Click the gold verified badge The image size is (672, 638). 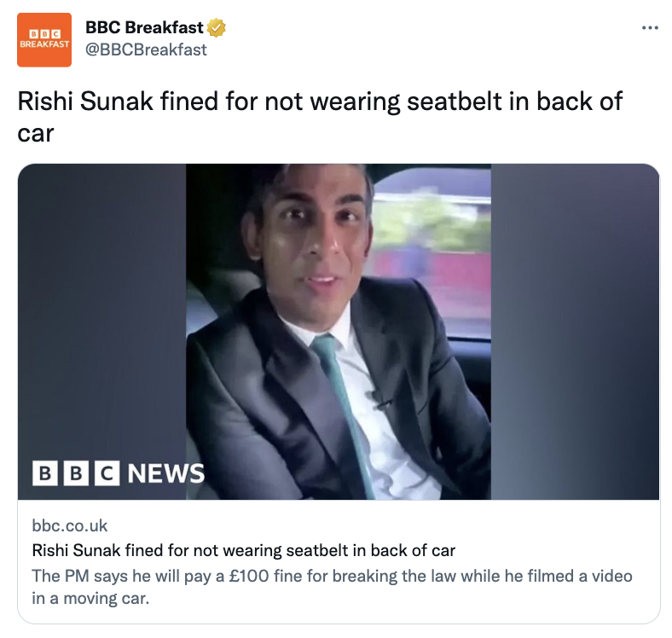[216, 28]
